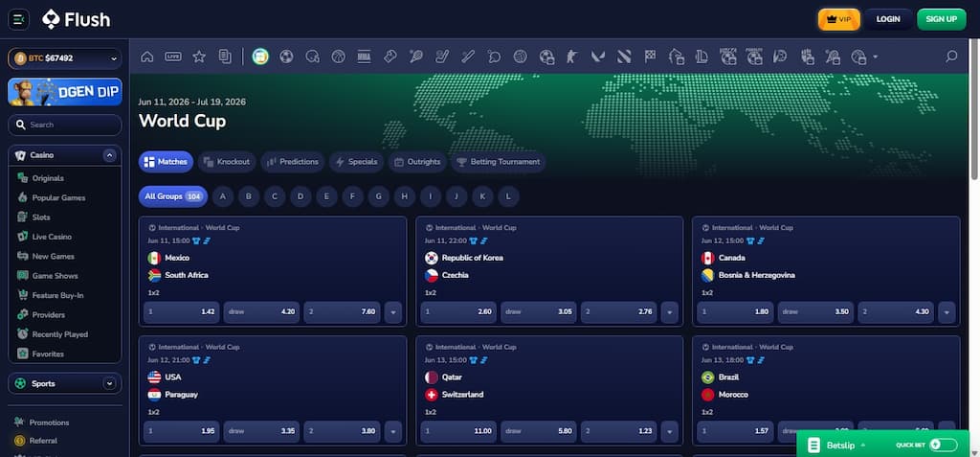Select the tennis racket icon
Viewport: 980px width, 457px height.
click(x=416, y=57)
